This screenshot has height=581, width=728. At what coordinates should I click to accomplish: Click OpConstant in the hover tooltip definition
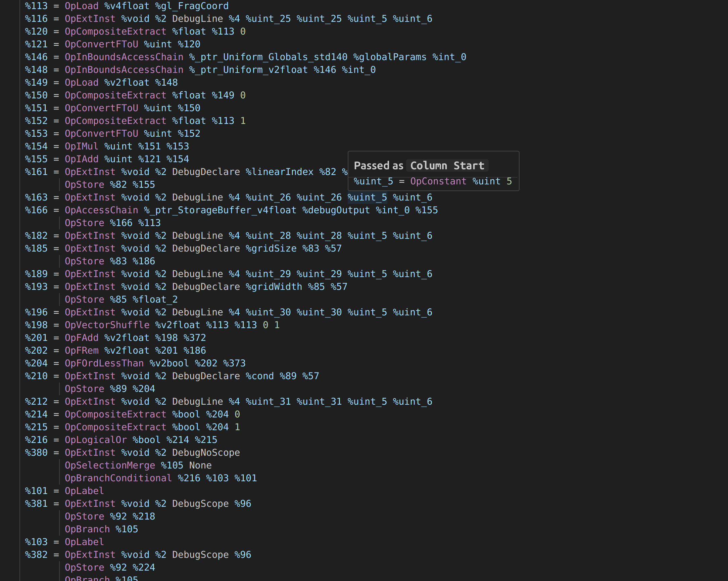click(x=438, y=181)
